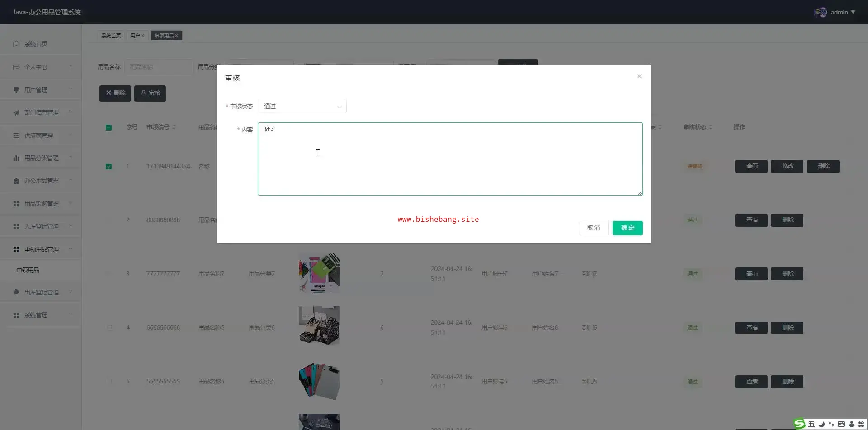This screenshot has height=430, width=868.
Task: Click the 用品名称 search input field
Action: (159, 67)
